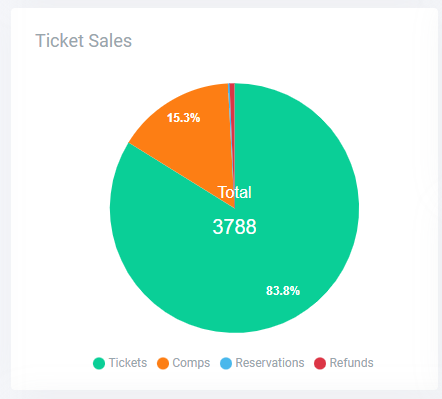Click the Total label on chart

pyautogui.click(x=234, y=192)
